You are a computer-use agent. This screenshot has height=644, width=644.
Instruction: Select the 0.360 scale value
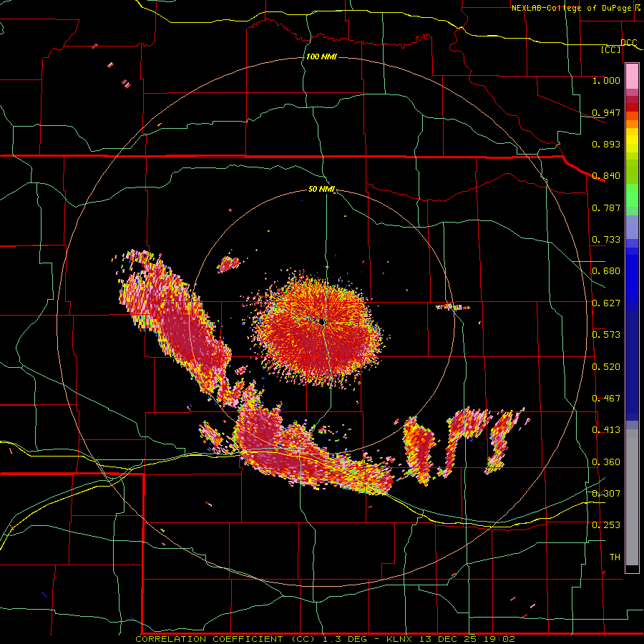pos(606,462)
